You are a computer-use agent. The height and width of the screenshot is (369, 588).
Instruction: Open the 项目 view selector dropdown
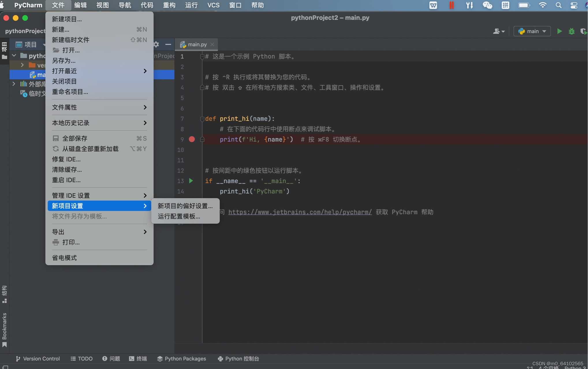(30, 44)
